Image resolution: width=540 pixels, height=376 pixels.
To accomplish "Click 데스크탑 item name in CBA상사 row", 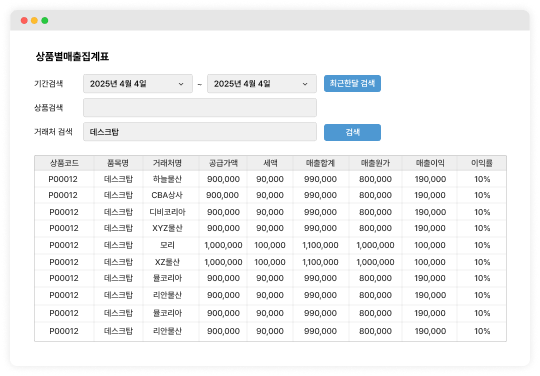I will click(118, 195).
